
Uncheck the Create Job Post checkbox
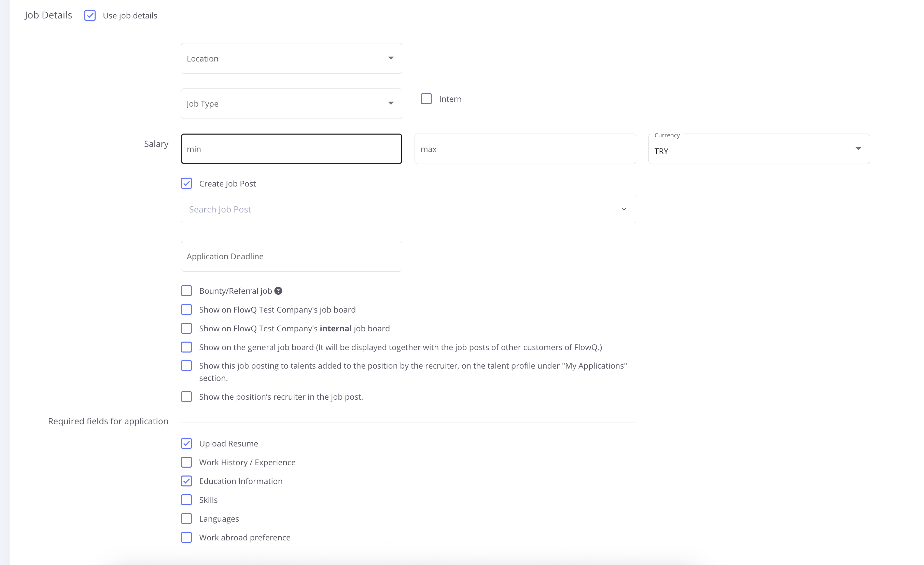coord(186,183)
